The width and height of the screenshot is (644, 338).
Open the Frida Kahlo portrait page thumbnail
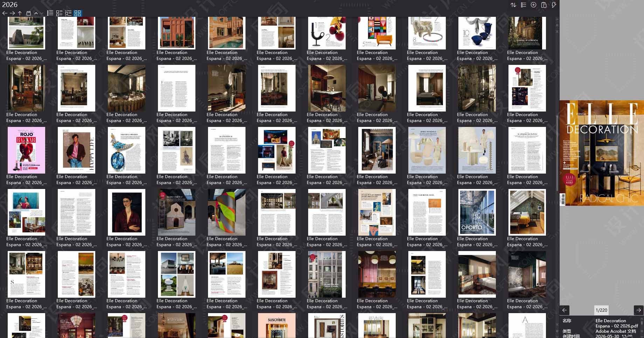point(126,212)
